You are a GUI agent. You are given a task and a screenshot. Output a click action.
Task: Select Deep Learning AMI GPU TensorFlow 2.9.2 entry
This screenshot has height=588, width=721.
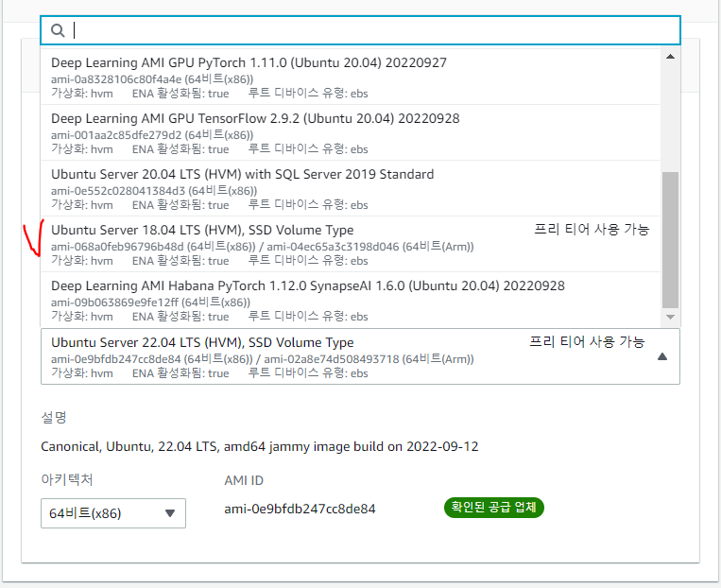(x=351, y=132)
